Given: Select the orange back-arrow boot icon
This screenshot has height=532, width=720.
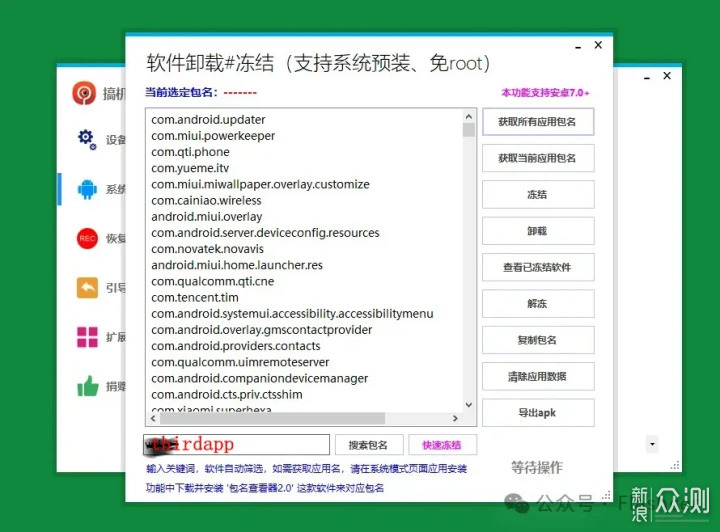Looking at the screenshot, I should click(x=87, y=288).
